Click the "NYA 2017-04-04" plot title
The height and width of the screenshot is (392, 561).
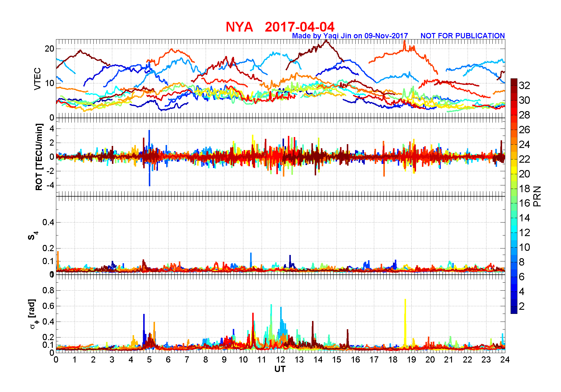click(280, 27)
